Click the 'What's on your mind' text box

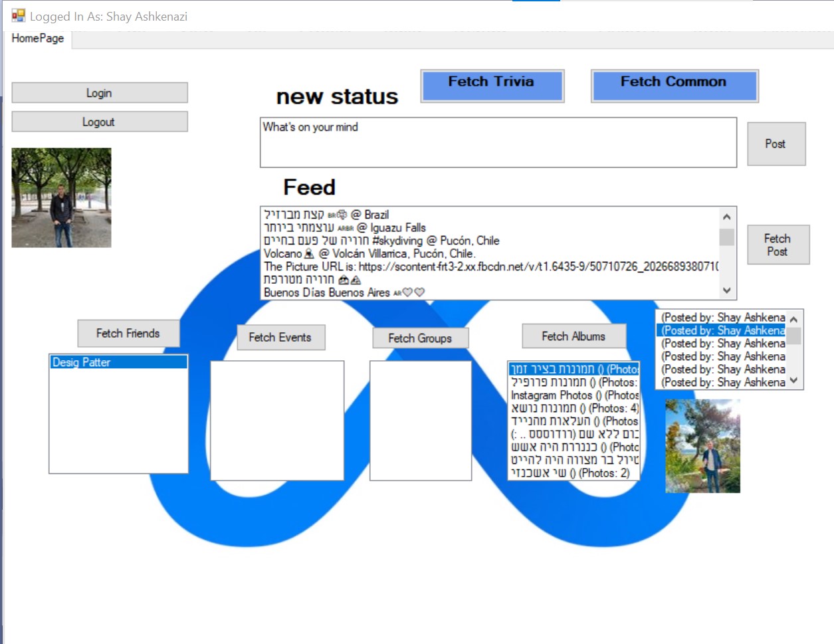497,141
